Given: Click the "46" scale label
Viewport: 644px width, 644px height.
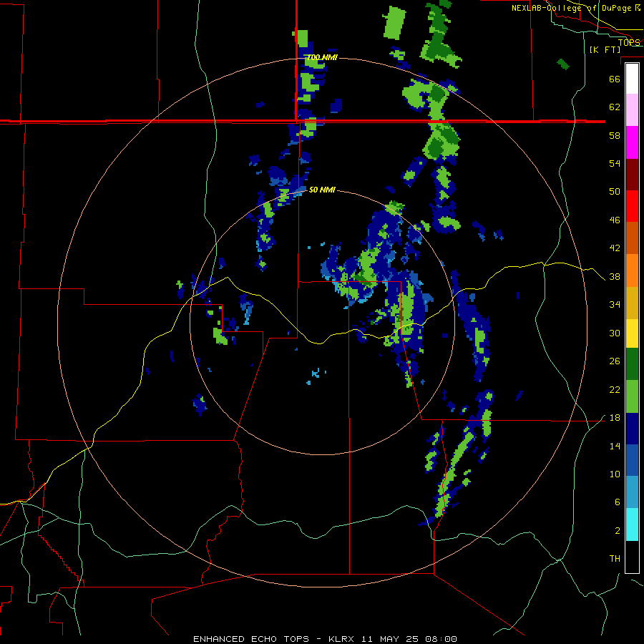Looking at the screenshot, I should pyautogui.click(x=615, y=220).
